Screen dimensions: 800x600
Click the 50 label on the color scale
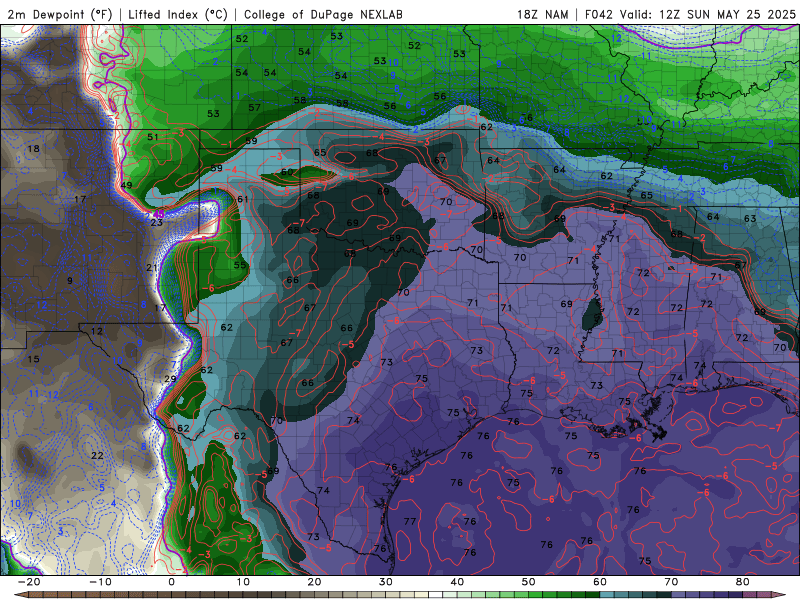pos(529,582)
